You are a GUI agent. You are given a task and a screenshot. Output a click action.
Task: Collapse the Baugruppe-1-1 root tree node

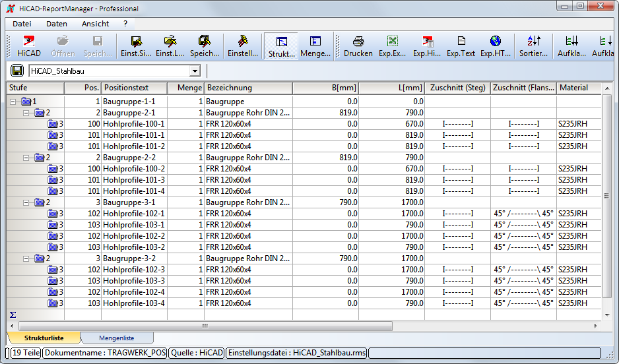pyautogui.click(x=13, y=102)
